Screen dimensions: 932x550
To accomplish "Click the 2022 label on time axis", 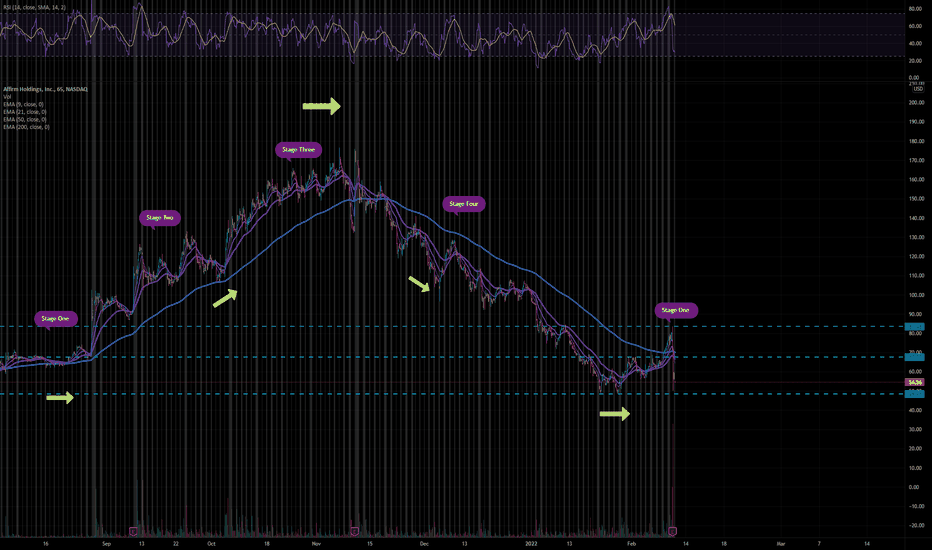I will [x=531, y=543].
